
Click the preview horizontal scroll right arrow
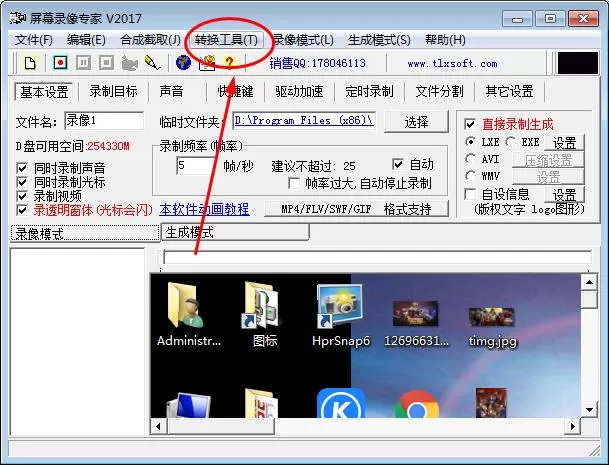click(573, 427)
